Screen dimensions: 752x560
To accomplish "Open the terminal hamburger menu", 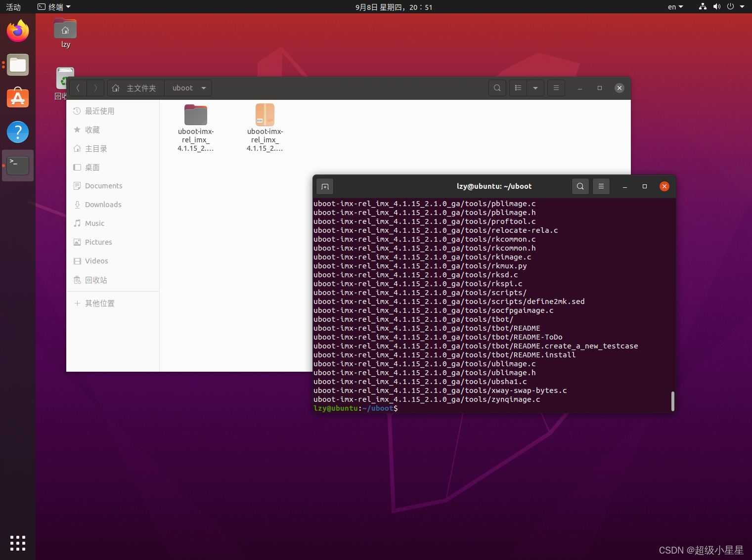I will click(x=601, y=186).
